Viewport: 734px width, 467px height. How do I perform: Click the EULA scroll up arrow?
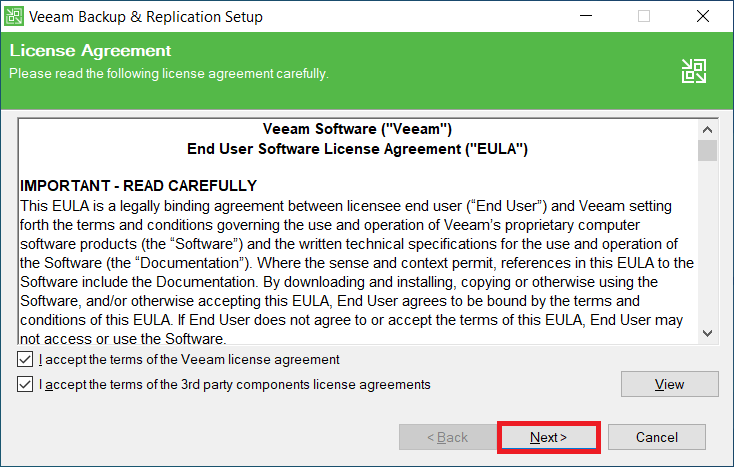(x=708, y=129)
